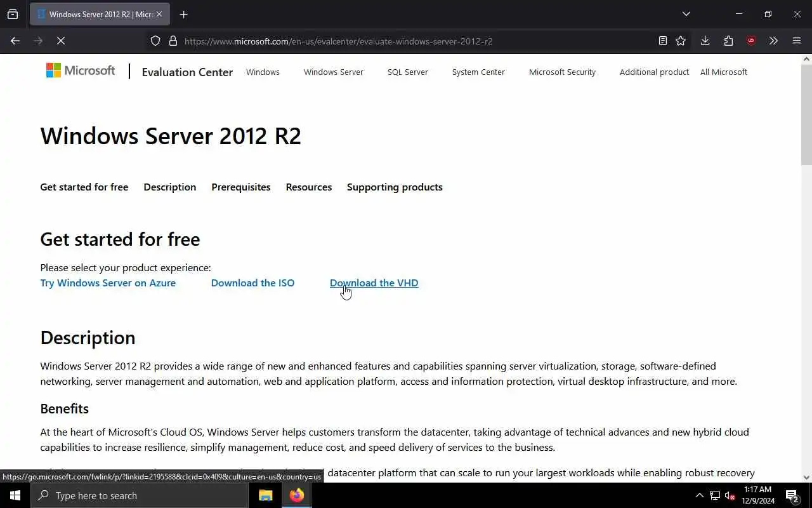The height and width of the screenshot is (508, 812).
Task: Open the Windows Server nav menu
Action: [334, 72]
